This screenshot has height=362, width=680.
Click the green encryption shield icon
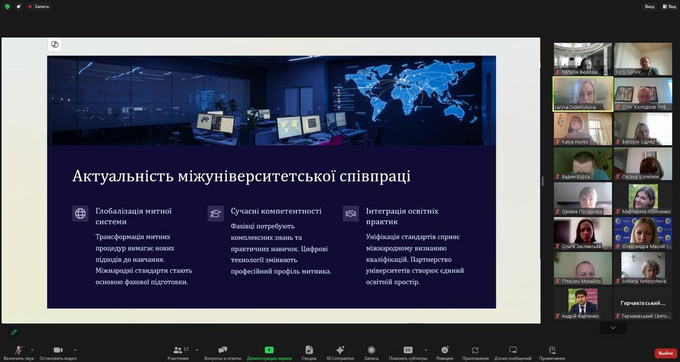pyautogui.click(x=7, y=7)
